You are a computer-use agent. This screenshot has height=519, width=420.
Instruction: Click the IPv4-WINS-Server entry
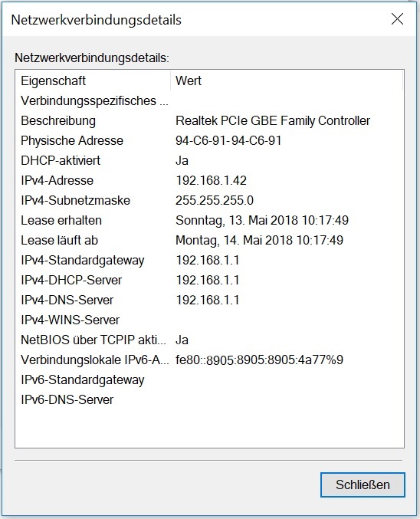point(209,320)
